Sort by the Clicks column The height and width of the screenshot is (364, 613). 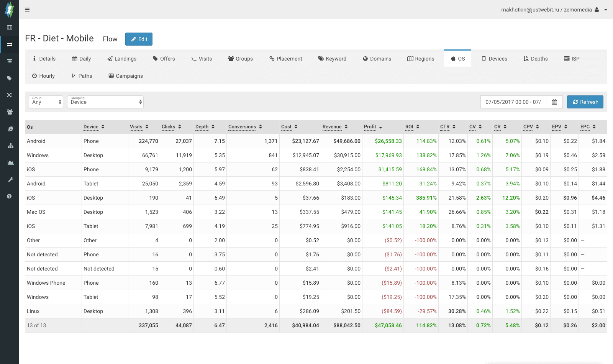(171, 127)
